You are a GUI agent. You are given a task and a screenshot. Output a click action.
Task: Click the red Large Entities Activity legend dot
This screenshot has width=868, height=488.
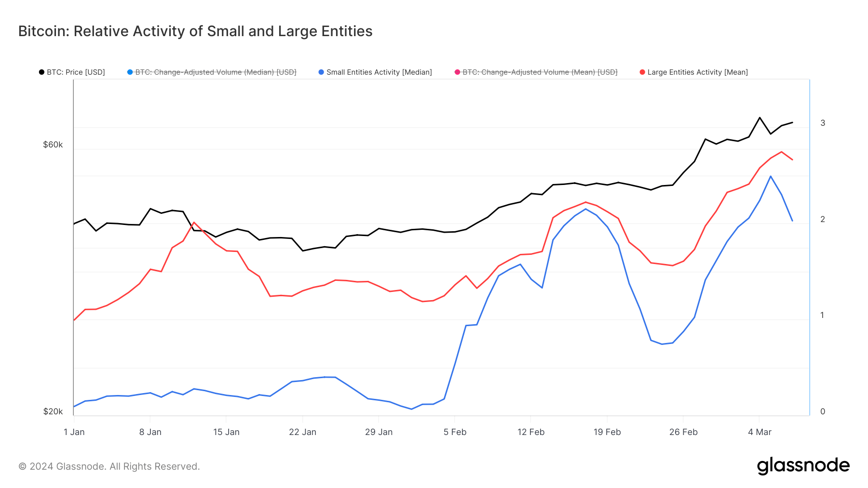coord(641,72)
